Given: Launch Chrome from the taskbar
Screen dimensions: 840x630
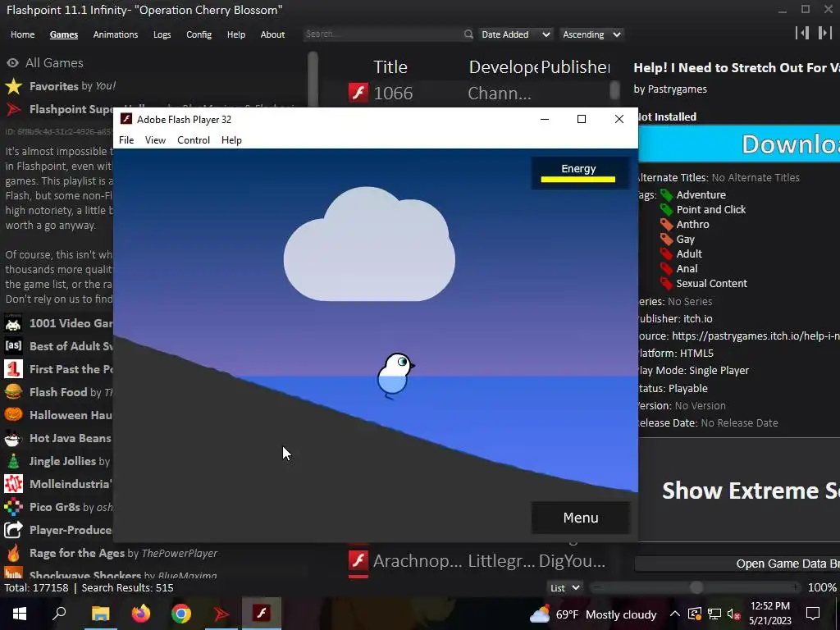Looking at the screenshot, I should 181,614.
